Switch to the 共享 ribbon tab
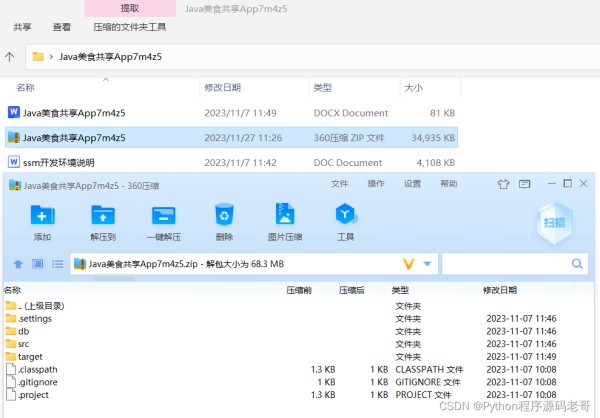Screen dimensions: 600x418 [x=22, y=27]
